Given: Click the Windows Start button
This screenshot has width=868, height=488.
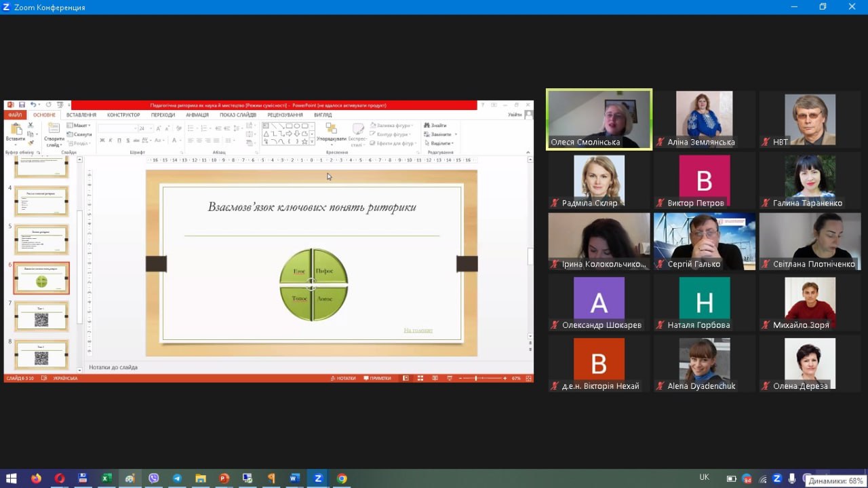Looking at the screenshot, I should click(12, 478).
